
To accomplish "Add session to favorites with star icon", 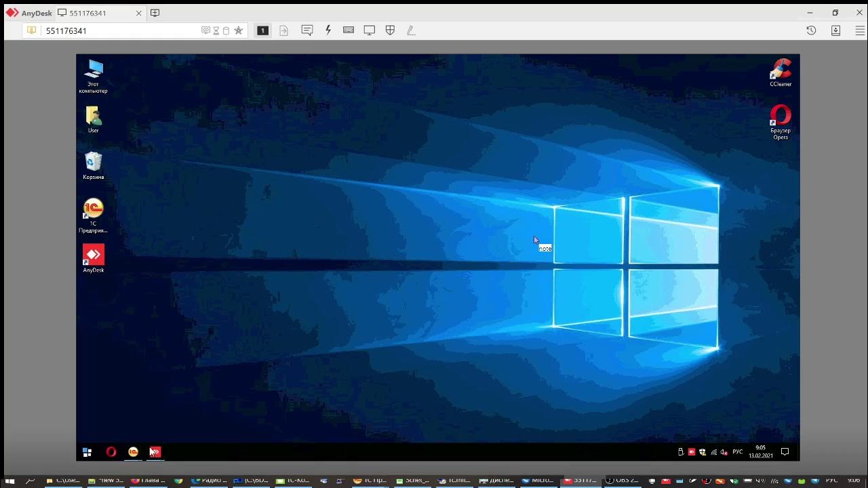I will pyautogui.click(x=238, y=30).
